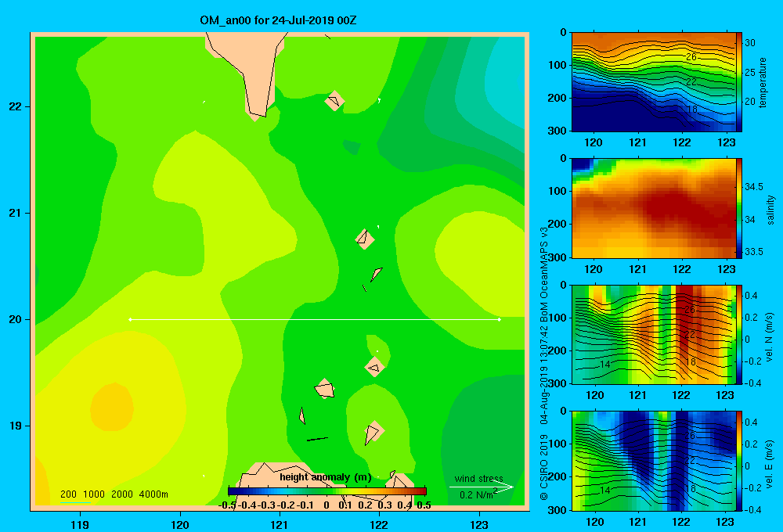Open the temperature cross-section panel
Viewport: 783px width, 532px height.
click(653, 82)
